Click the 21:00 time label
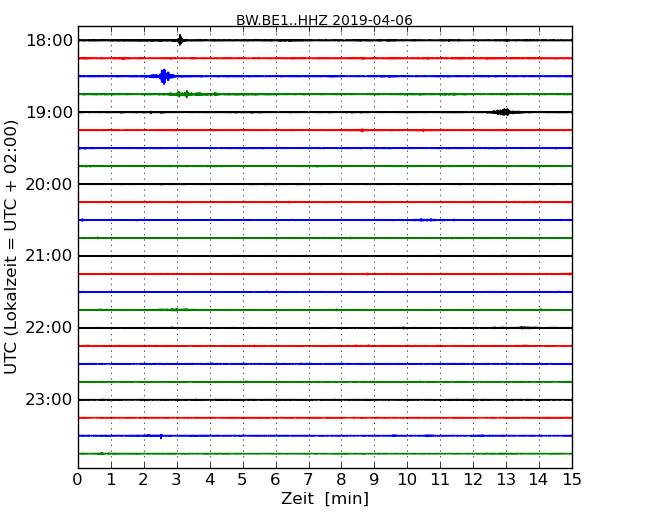This screenshot has height=520, width=650. [49, 256]
